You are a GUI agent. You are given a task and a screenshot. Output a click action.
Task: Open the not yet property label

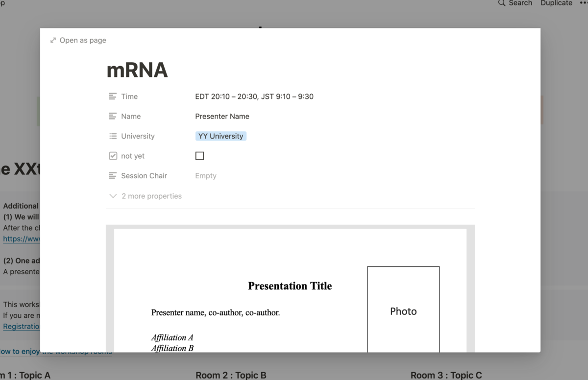point(133,156)
